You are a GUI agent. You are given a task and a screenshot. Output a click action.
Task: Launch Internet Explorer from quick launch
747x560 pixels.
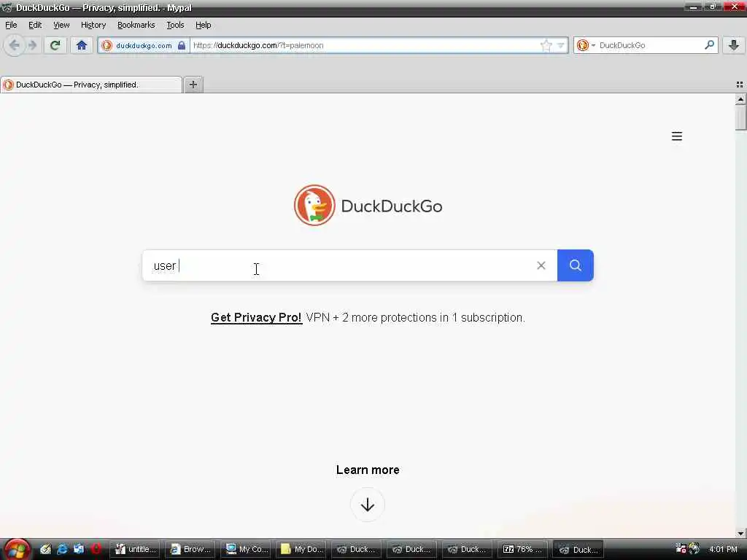62,549
